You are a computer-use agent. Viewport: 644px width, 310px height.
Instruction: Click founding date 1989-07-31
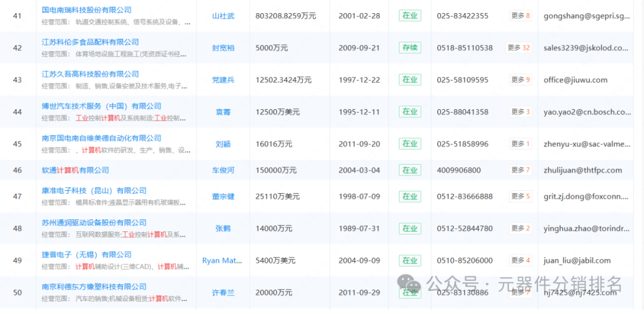(360, 228)
